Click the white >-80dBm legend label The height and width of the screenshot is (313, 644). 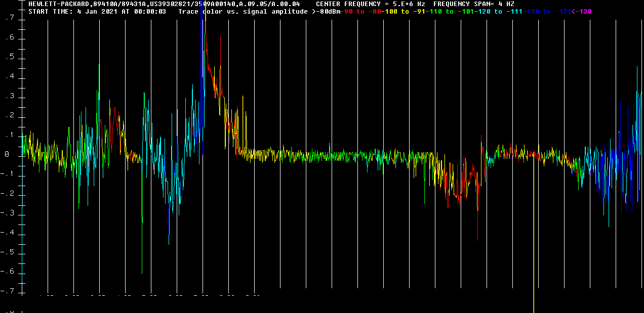pyautogui.click(x=327, y=12)
